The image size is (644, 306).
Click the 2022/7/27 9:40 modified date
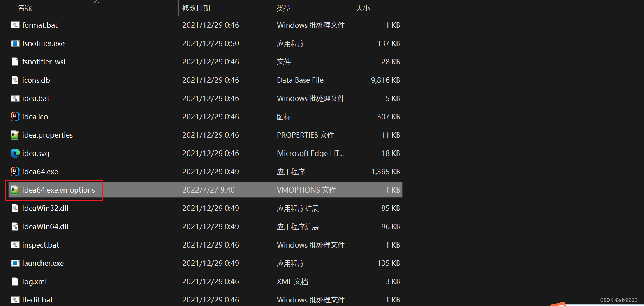tap(208, 190)
